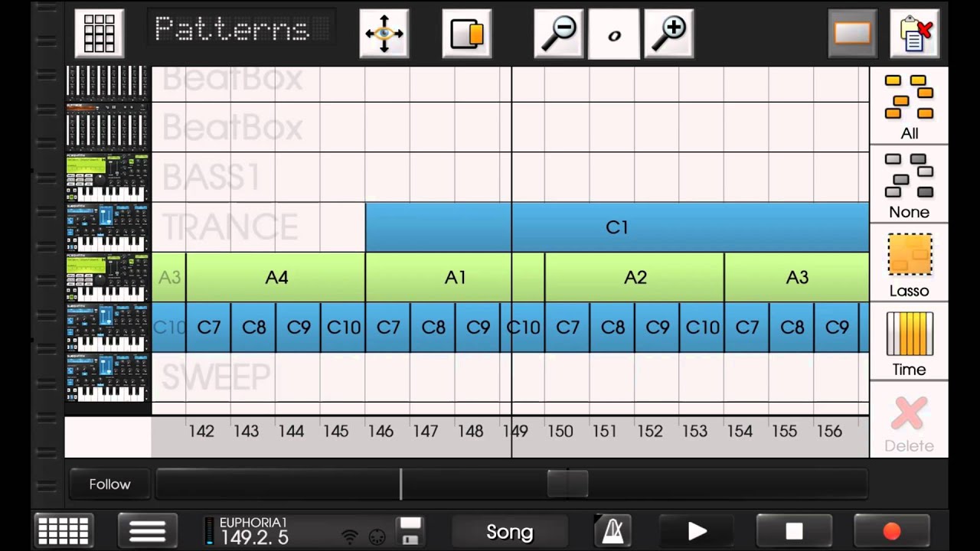Toggle the metronome
The height and width of the screenshot is (551, 980).
point(613,531)
